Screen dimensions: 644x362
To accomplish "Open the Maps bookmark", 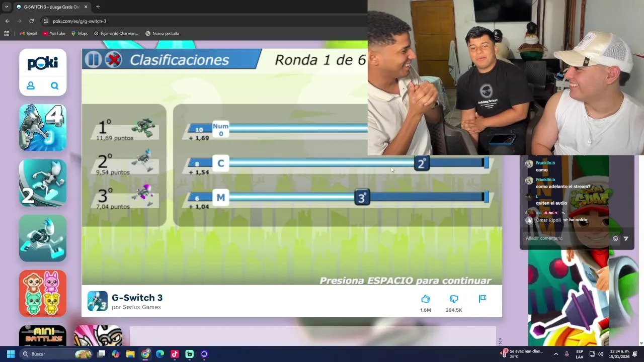I will pos(79,33).
